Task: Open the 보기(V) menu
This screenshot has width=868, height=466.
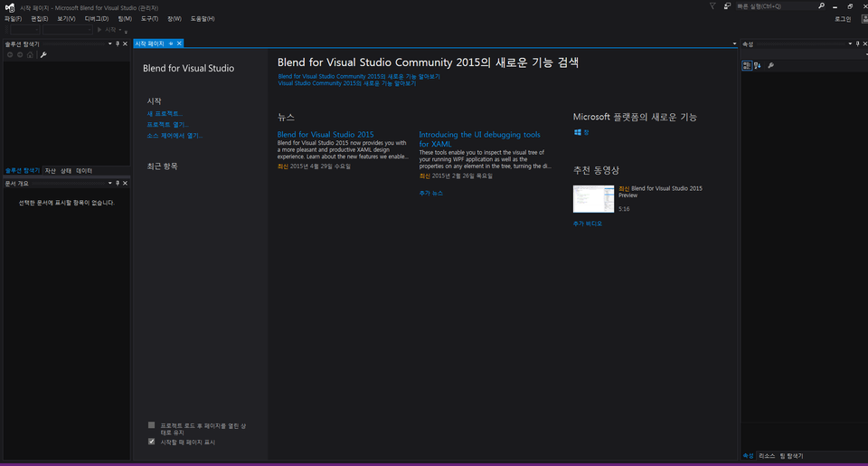Action: 66,19
